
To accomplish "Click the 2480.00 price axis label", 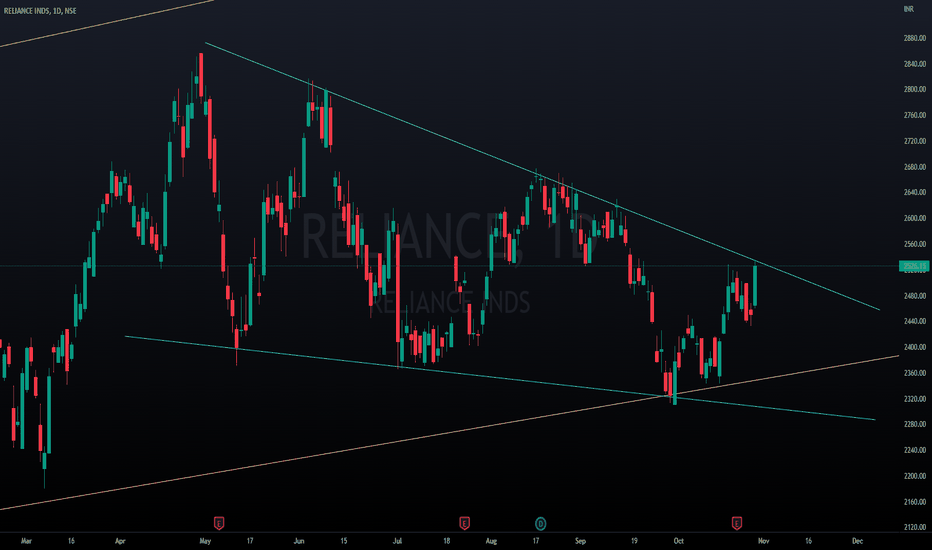I will pos(915,296).
